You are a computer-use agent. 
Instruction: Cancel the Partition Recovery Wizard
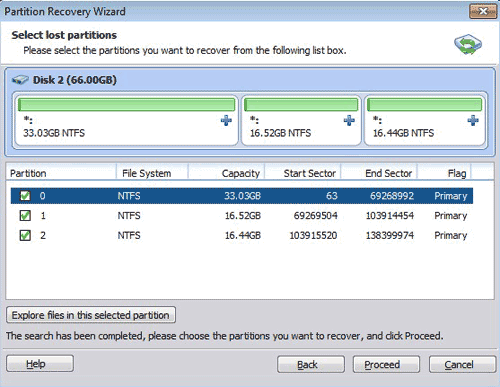pos(462,364)
